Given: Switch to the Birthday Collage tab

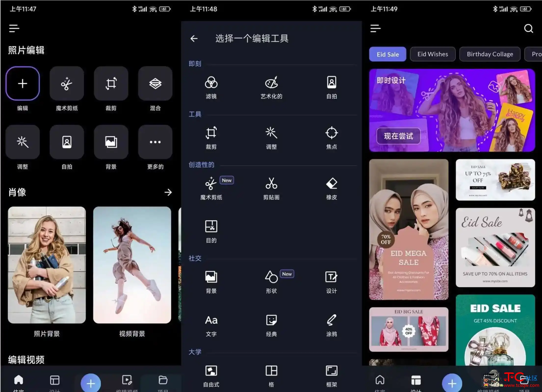Looking at the screenshot, I should pyautogui.click(x=489, y=54).
